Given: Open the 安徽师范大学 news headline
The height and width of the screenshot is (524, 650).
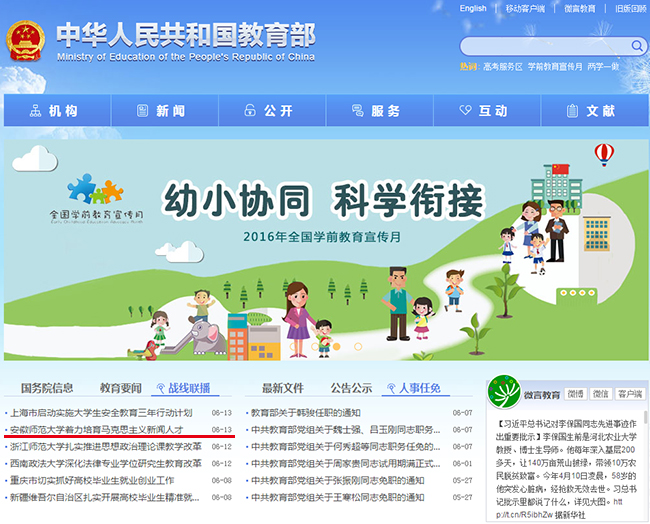Looking at the screenshot, I should point(103,429).
